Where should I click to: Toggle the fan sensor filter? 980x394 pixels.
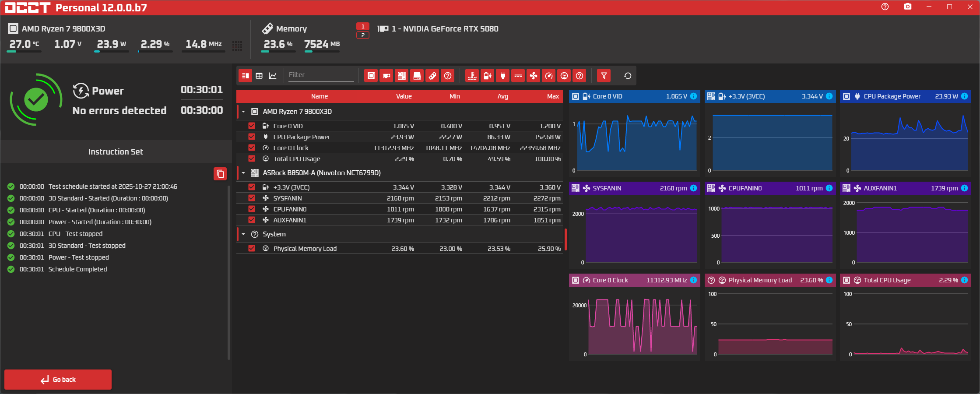533,76
